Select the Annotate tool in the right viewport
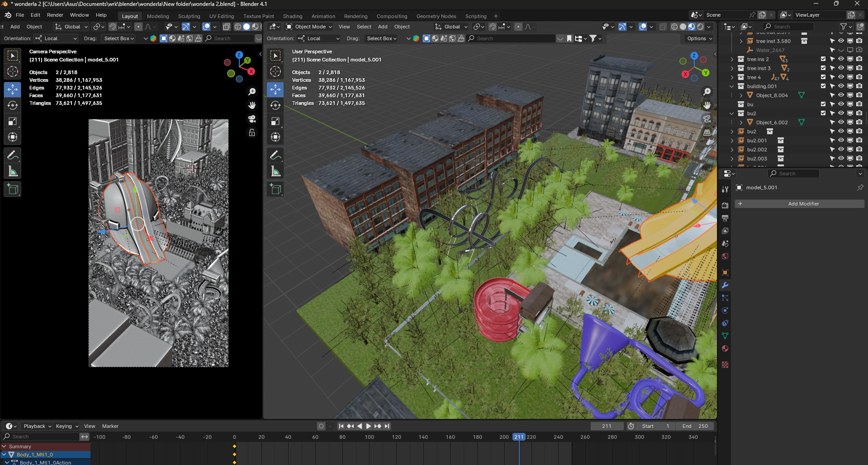The image size is (868, 465). tap(275, 155)
